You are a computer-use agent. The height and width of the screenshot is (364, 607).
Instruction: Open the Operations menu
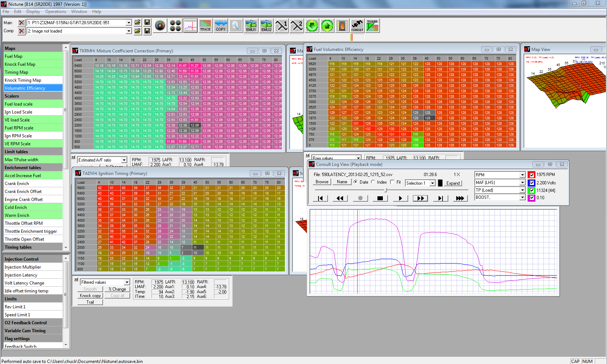[56, 12]
